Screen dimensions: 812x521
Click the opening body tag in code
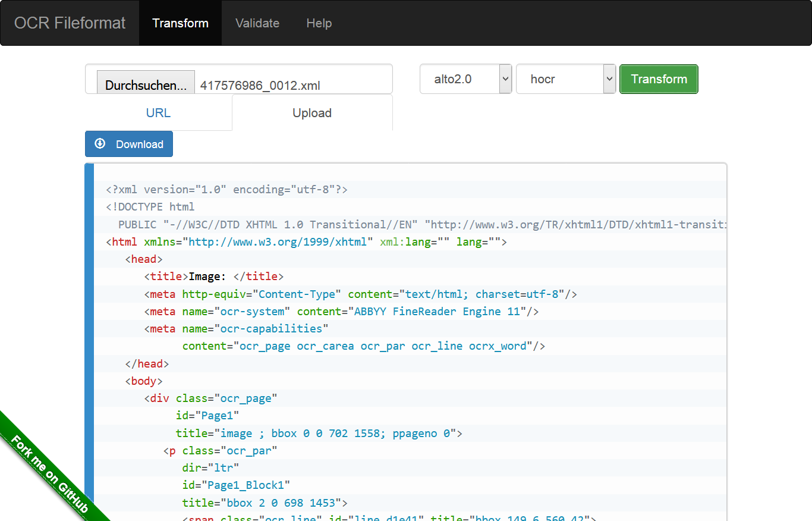(x=144, y=381)
